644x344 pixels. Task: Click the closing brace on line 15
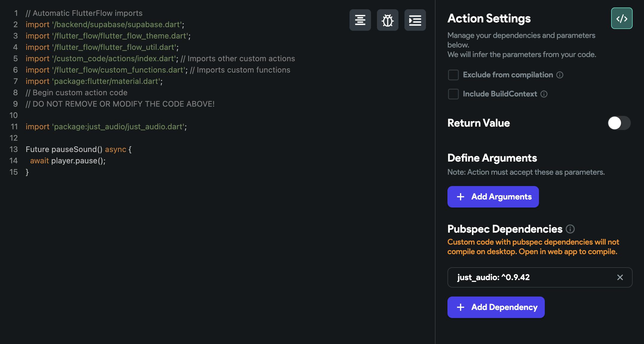point(27,172)
